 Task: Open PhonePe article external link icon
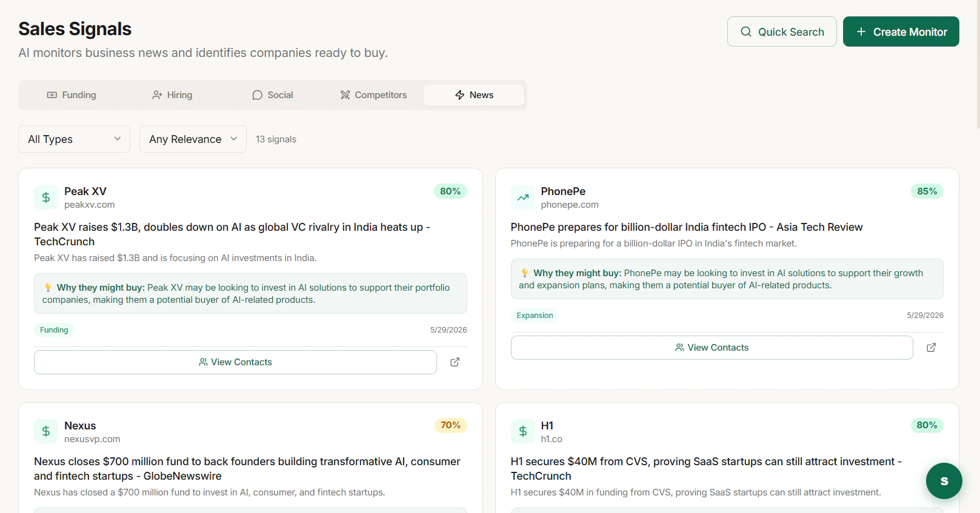[x=932, y=348]
